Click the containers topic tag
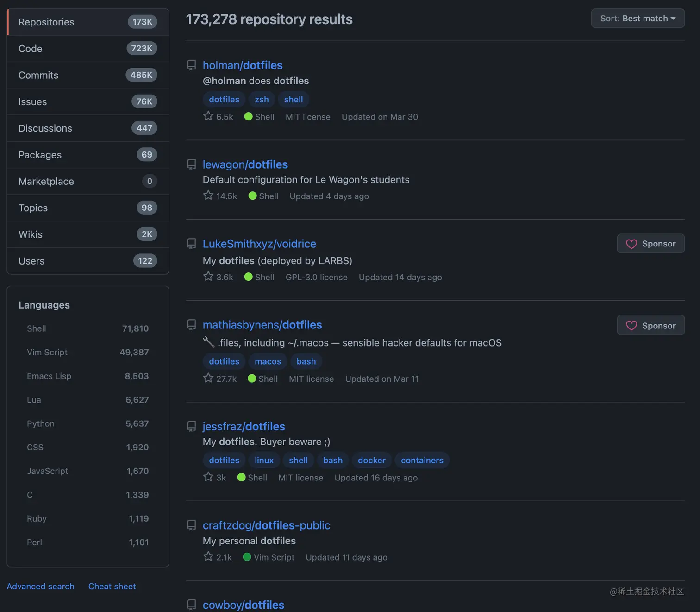Image resolution: width=700 pixels, height=612 pixels. tap(422, 461)
